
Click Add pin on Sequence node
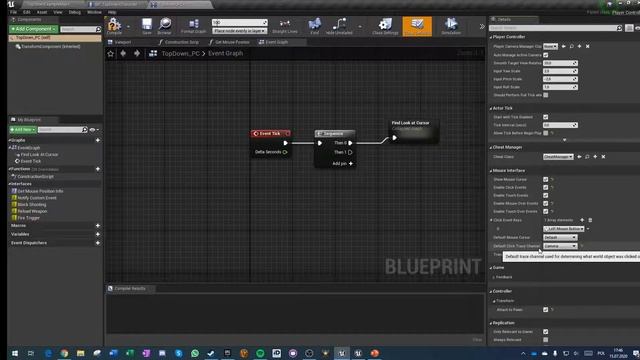click(342, 164)
